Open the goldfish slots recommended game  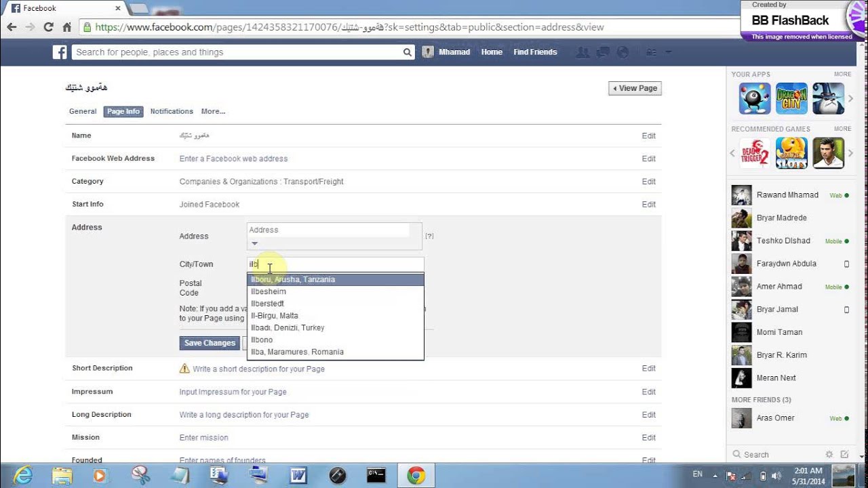(x=791, y=153)
